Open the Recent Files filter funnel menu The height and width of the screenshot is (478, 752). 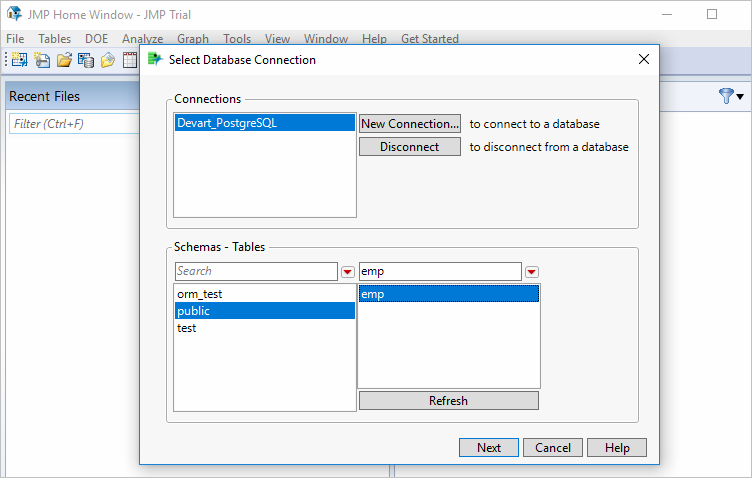click(x=731, y=96)
